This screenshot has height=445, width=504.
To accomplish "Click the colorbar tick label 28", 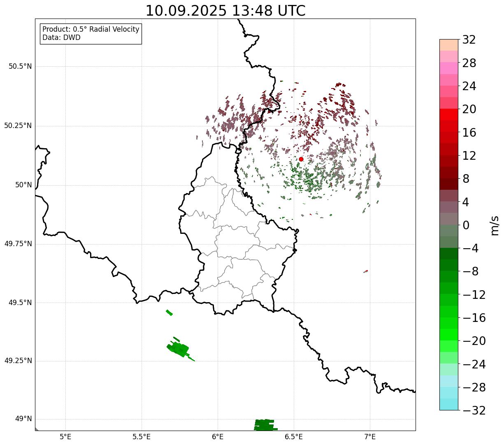I will [469, 63].
